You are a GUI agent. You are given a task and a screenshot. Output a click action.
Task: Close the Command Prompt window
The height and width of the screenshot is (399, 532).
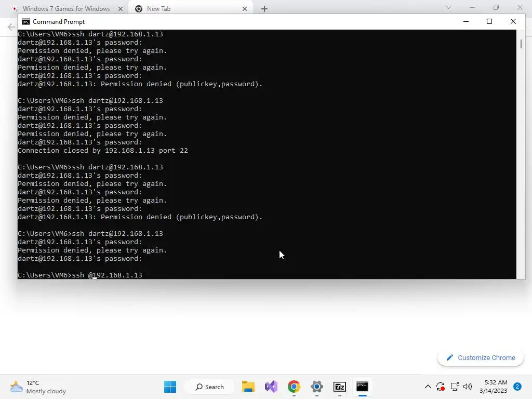513,22
